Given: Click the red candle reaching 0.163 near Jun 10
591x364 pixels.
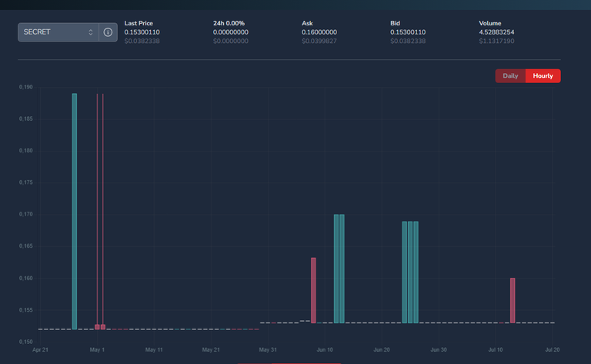Looking at the screenshot, I should coord(313,290).
